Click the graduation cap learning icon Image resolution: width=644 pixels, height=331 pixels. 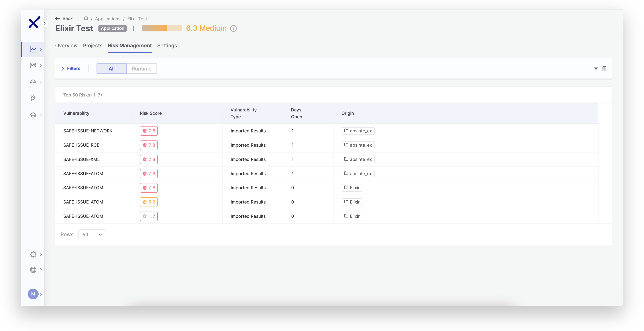[33, 115]
